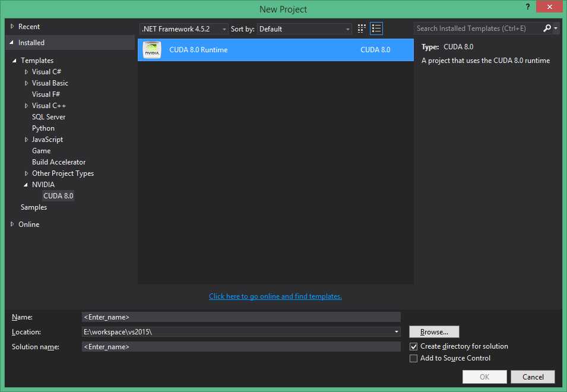Click the Visual Basic label

pyautogui.click(x=50, y=83)
